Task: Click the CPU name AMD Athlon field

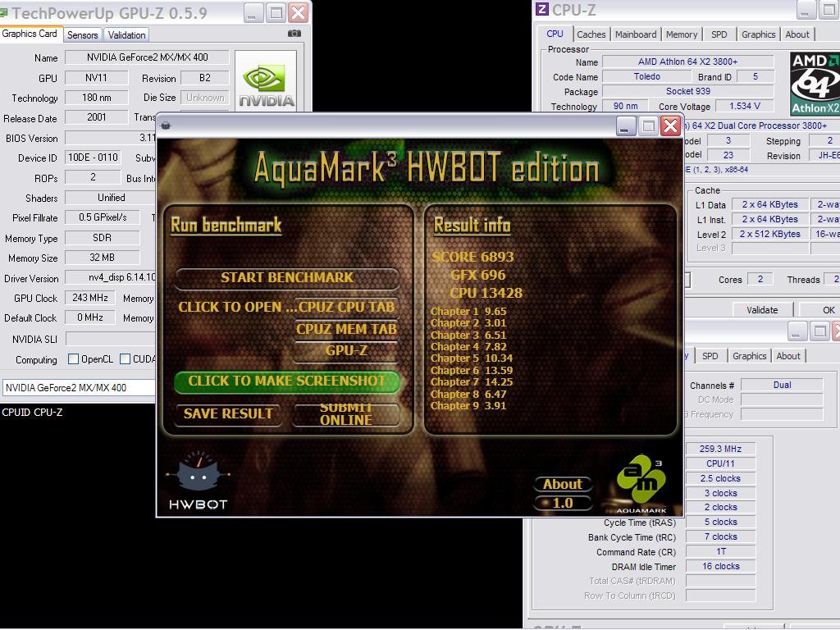Action: (688, 62)
